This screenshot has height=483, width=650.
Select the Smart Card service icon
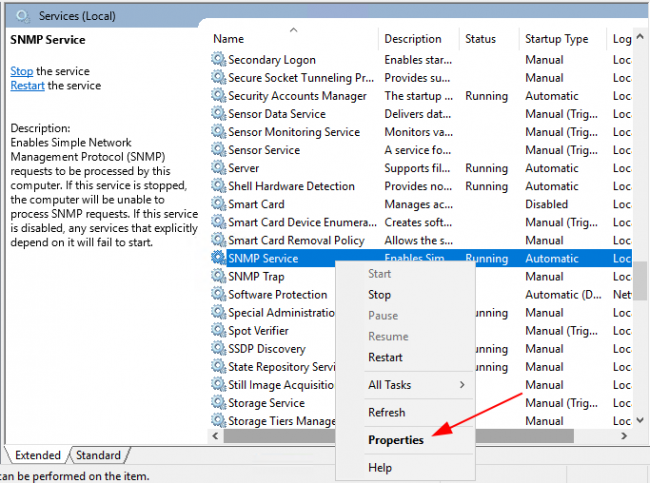click(218, 204)
